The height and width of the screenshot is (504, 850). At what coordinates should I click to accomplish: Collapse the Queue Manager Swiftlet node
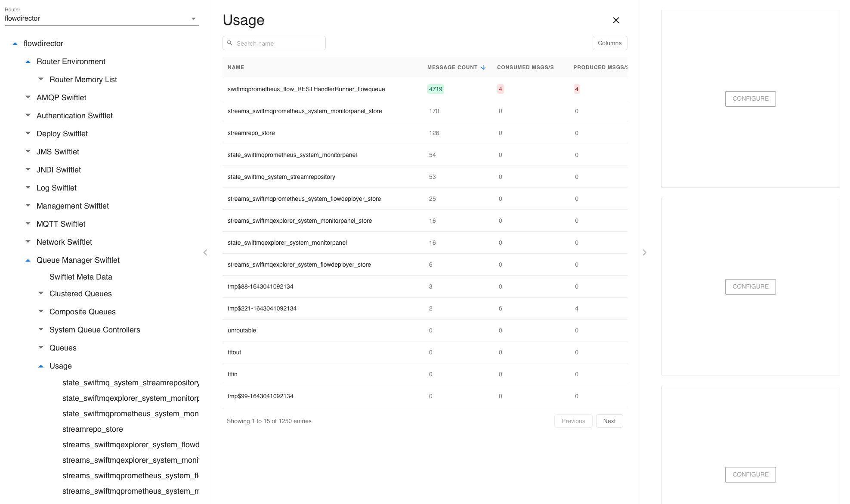pyautogui.click(x=28, y=260)
